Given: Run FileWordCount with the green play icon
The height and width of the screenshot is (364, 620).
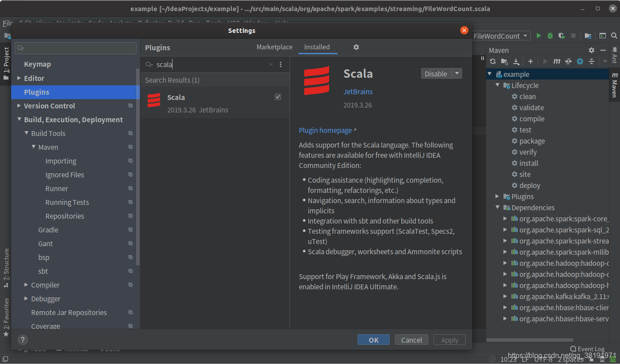Looking at the screenshot, I should click(539, 36).
